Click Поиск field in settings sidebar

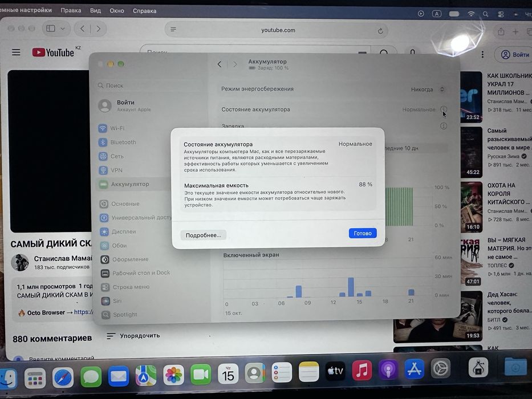click(x=149, y=85)
